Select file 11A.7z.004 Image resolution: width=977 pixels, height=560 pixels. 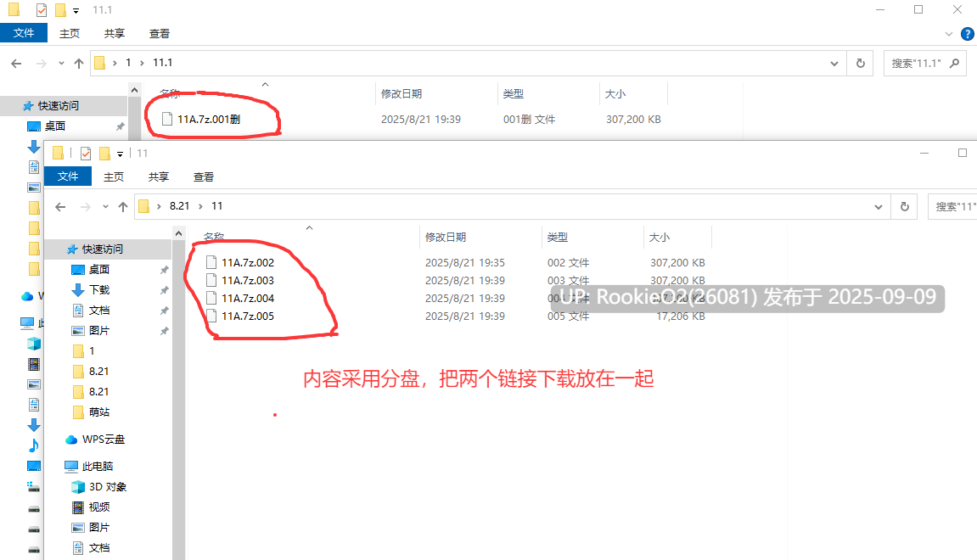coord(247,299)
